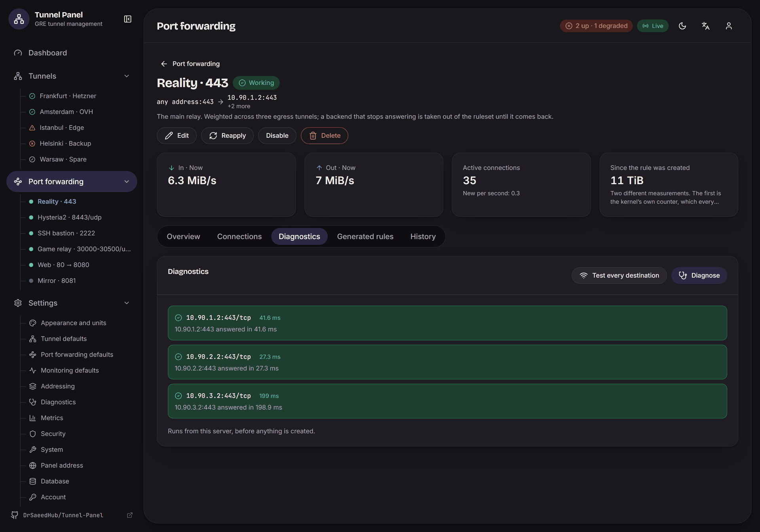Click the Diagnose button

click(699, 275)
